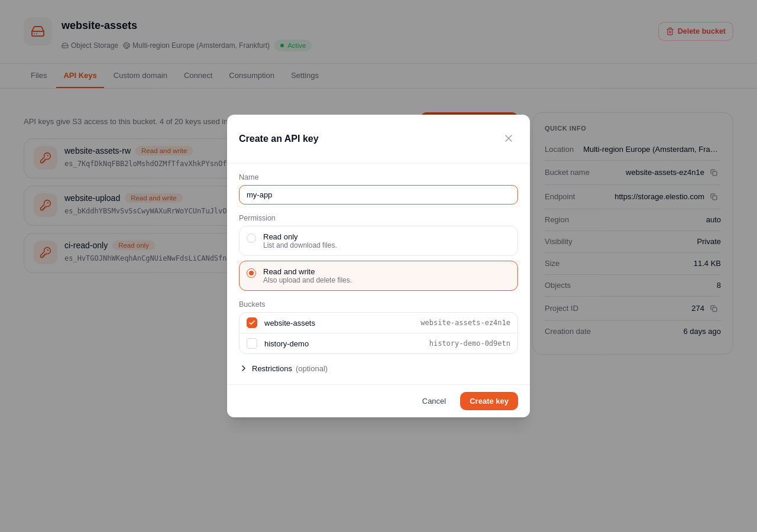This screenshot has height=532, width=757.
Task: Click the history-demo-0d9etn identifier
Action: 470,343
